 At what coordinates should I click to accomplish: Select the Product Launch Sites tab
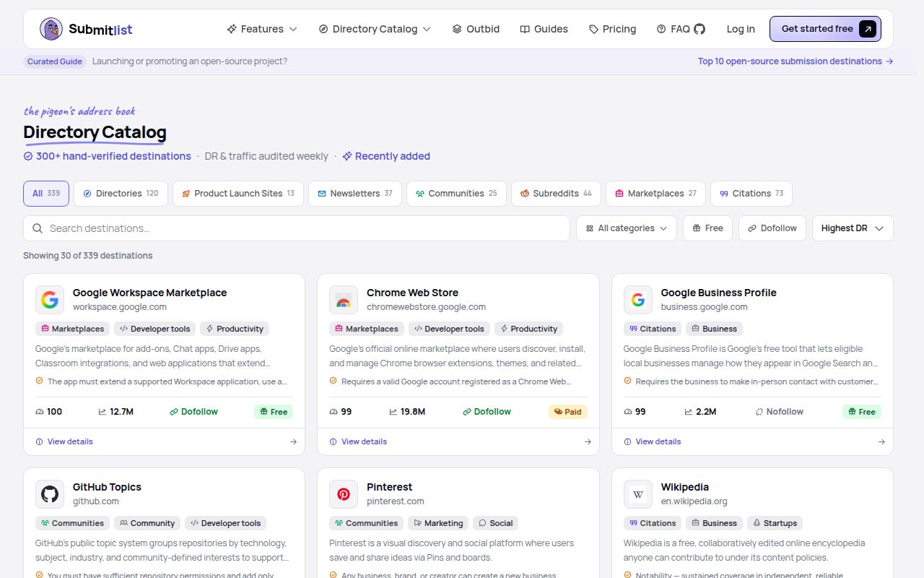pos(238,194)
